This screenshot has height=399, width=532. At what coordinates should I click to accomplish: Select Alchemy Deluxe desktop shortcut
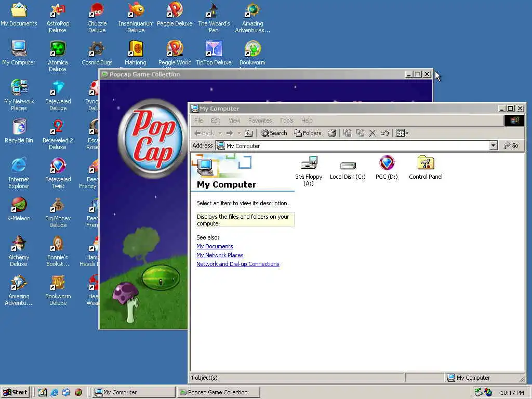[x=19, y=251]
